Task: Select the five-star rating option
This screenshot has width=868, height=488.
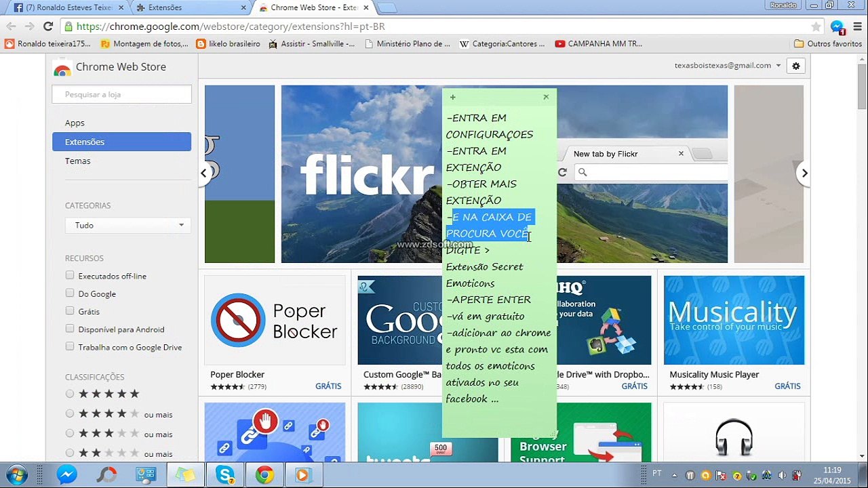Action: coord(70,394)
